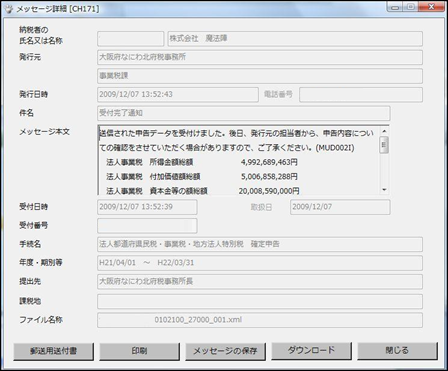The image size is (448, 371).
Task: Click file name field 0102100_27000_001.xml
Action: [260, 320]
